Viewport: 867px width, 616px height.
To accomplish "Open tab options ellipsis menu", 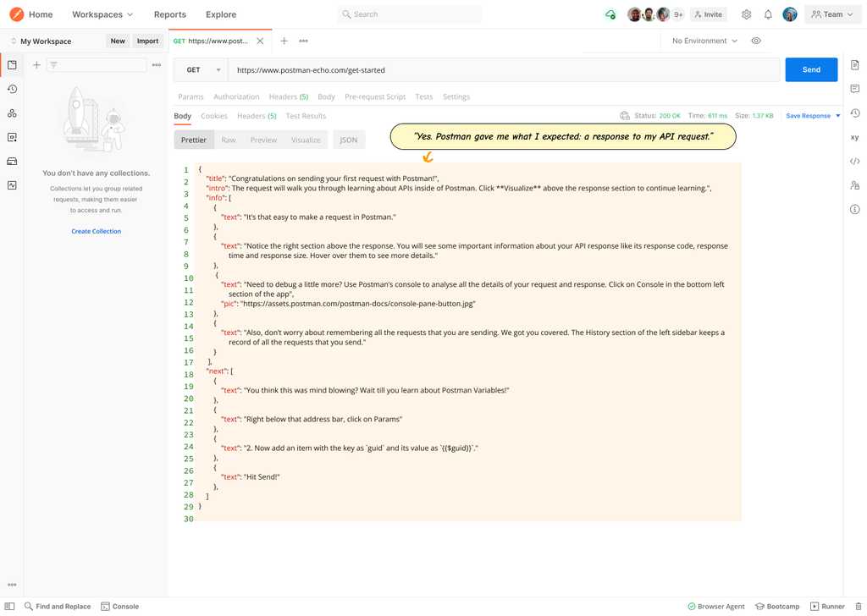I will pos(304,41).
